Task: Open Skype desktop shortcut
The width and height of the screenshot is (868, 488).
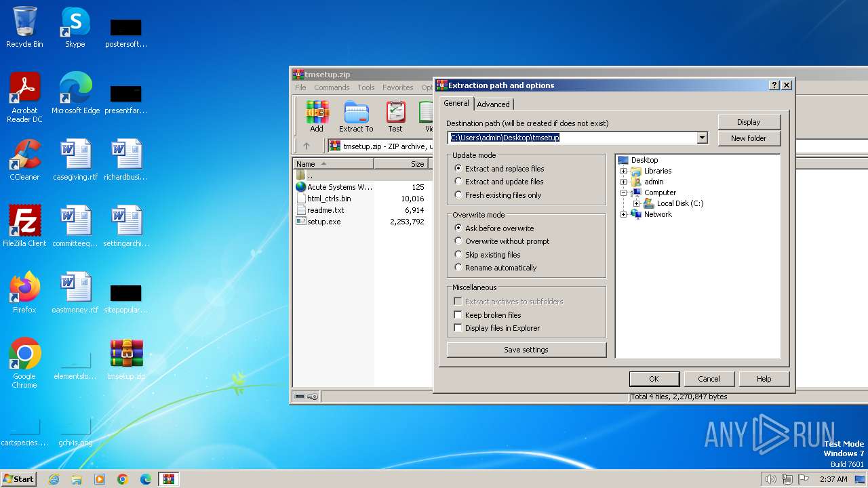Action: click(x=75, y=27)
